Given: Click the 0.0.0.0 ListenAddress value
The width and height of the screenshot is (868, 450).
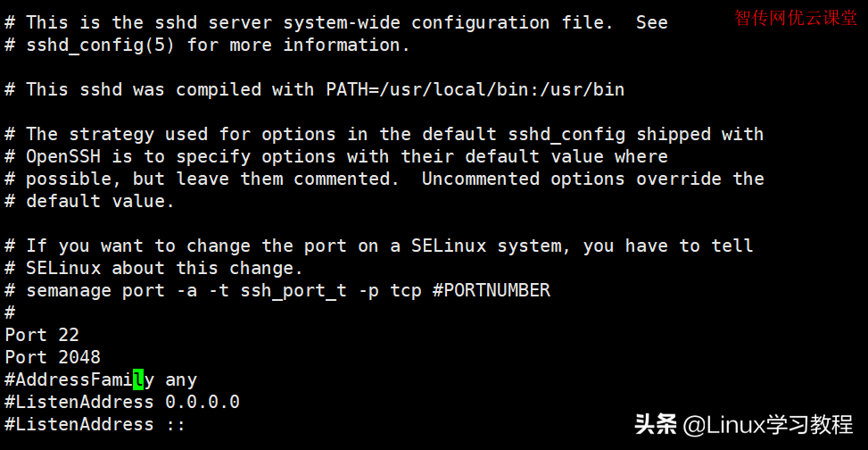Looking at the screenshot, I should tap(203, 403).
